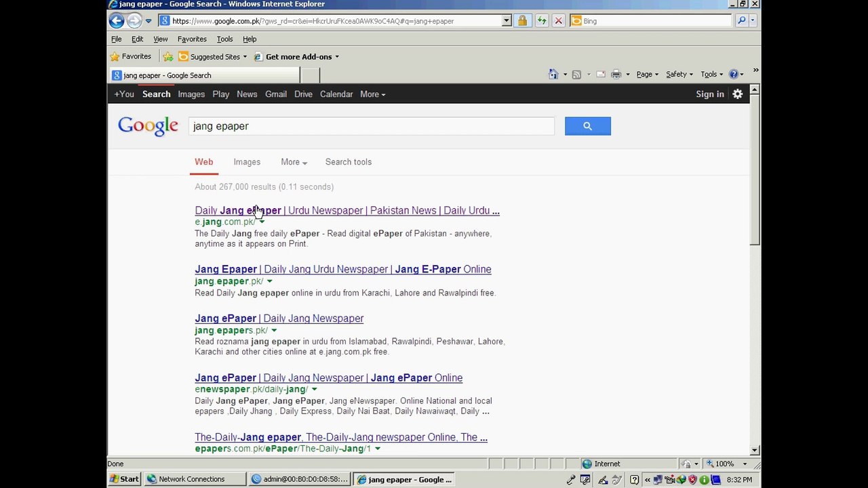This screenshot has height=488, width=868.
Task: Click the Print icon in command bar
Action: 616,75
